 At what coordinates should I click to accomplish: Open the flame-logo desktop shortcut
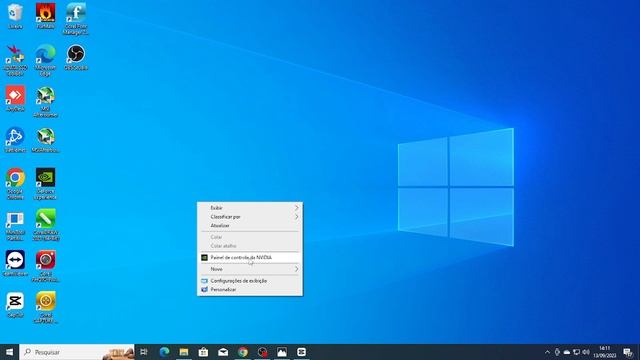click(x=45, y=16)
